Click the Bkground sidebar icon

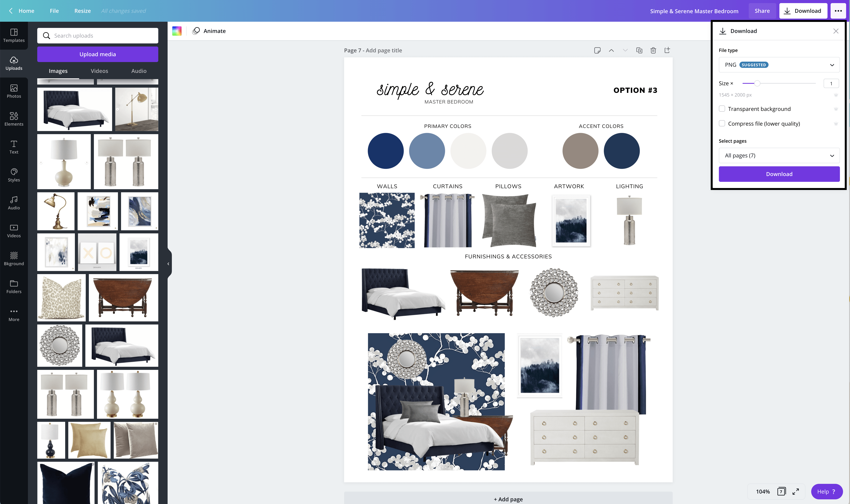point(14,258)
